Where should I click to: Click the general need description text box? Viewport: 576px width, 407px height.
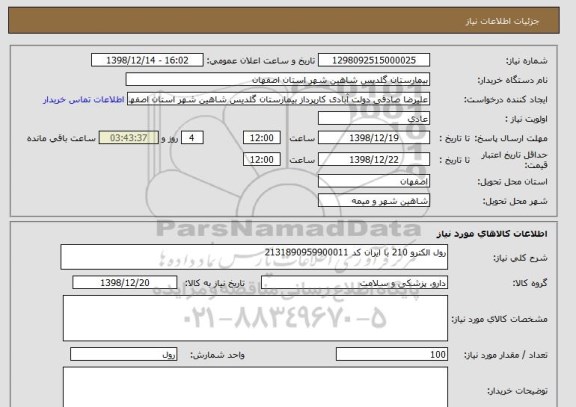click(x=254, y=257)
